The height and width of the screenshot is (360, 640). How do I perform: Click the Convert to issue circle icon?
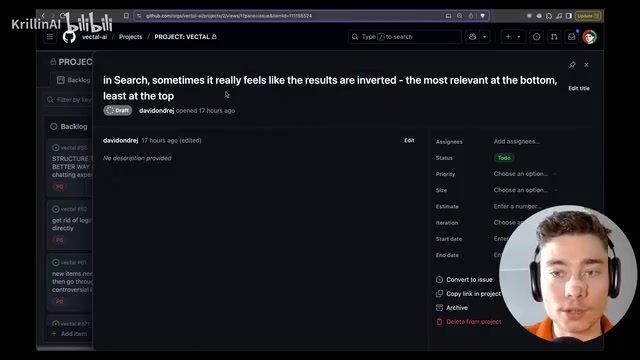439,280
